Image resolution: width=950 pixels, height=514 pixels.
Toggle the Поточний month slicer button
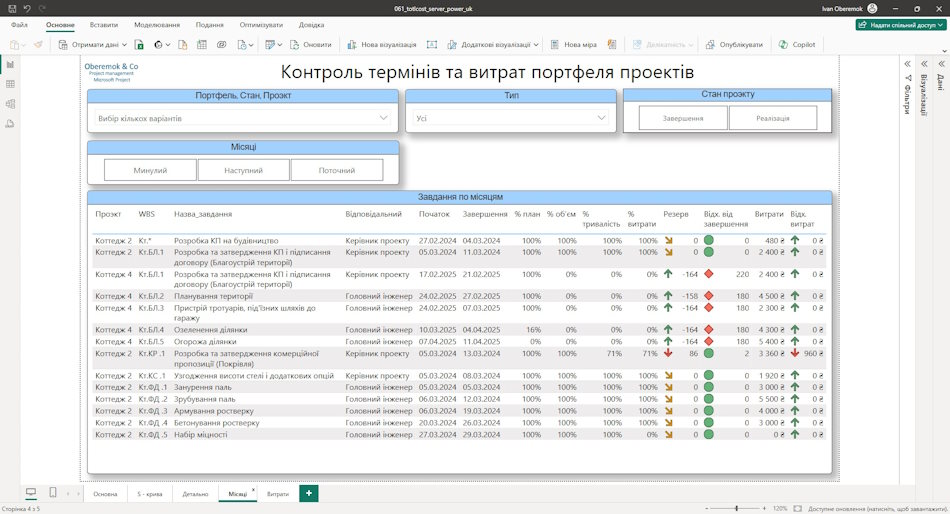(x=337, y=170)
